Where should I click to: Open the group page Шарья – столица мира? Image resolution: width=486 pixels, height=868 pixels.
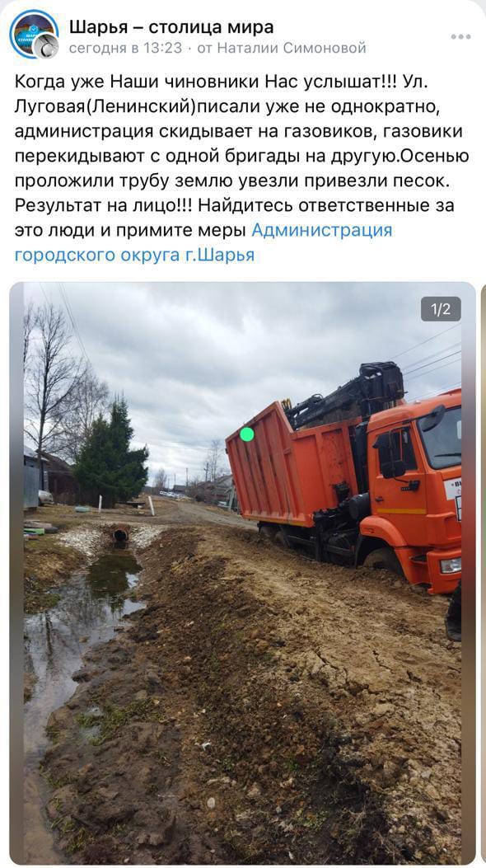171,26
